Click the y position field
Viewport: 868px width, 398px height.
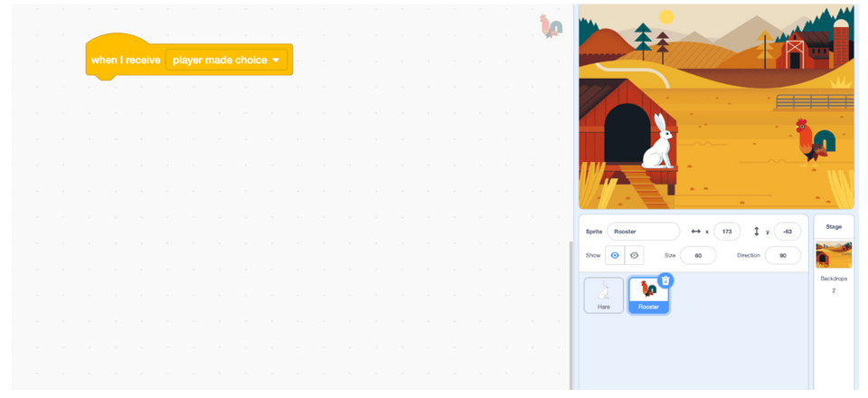[787, 232]
